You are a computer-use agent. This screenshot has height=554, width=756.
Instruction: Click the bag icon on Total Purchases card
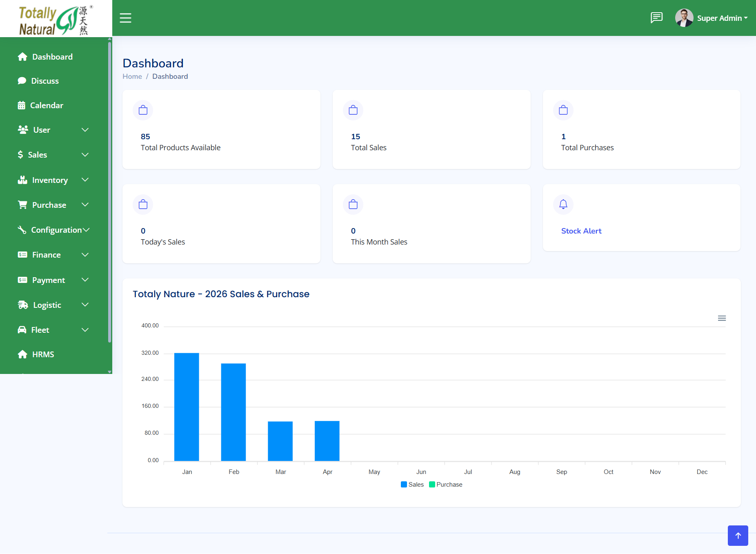(563, 110)
